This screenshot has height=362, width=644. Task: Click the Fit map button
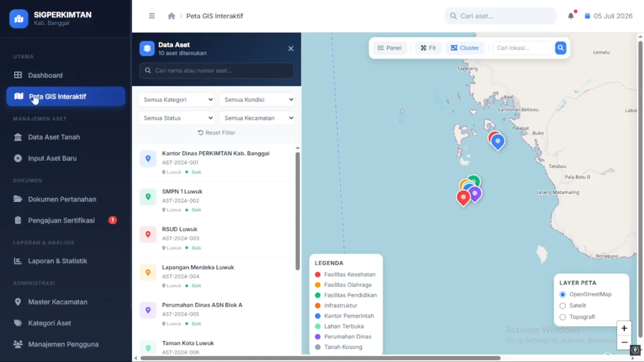(428, 48)
